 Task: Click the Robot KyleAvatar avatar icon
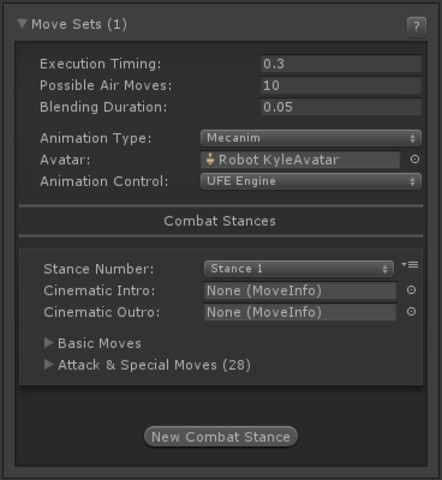[x=210, y=160]
